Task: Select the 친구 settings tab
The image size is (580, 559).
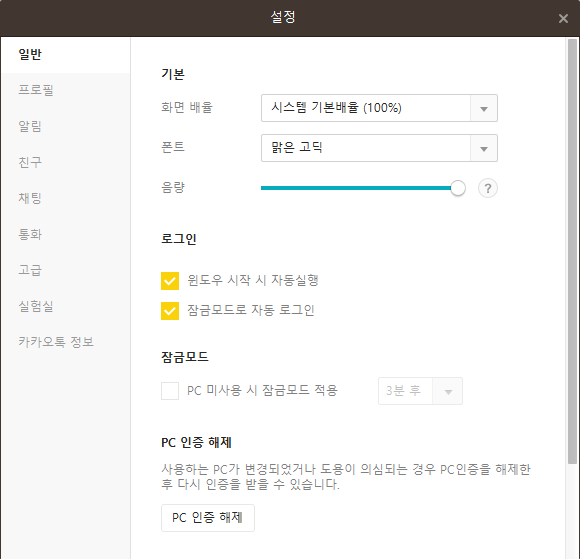Action: click(30, 162)
